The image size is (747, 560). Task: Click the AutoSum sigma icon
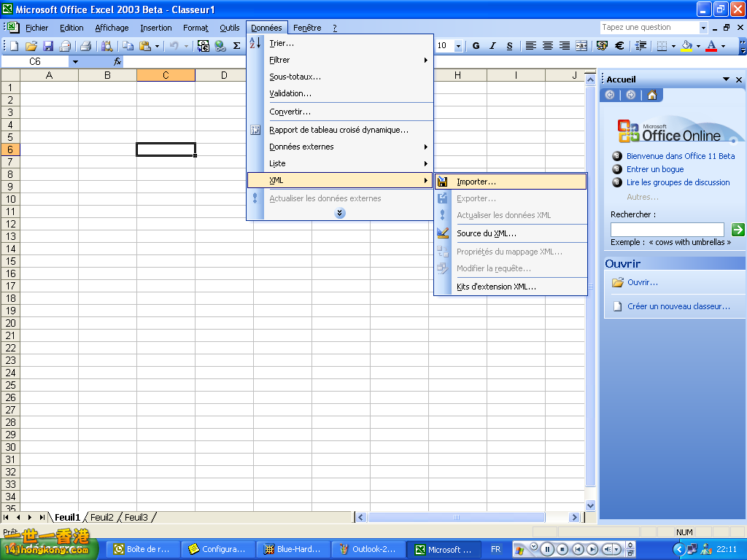(236, 46)
